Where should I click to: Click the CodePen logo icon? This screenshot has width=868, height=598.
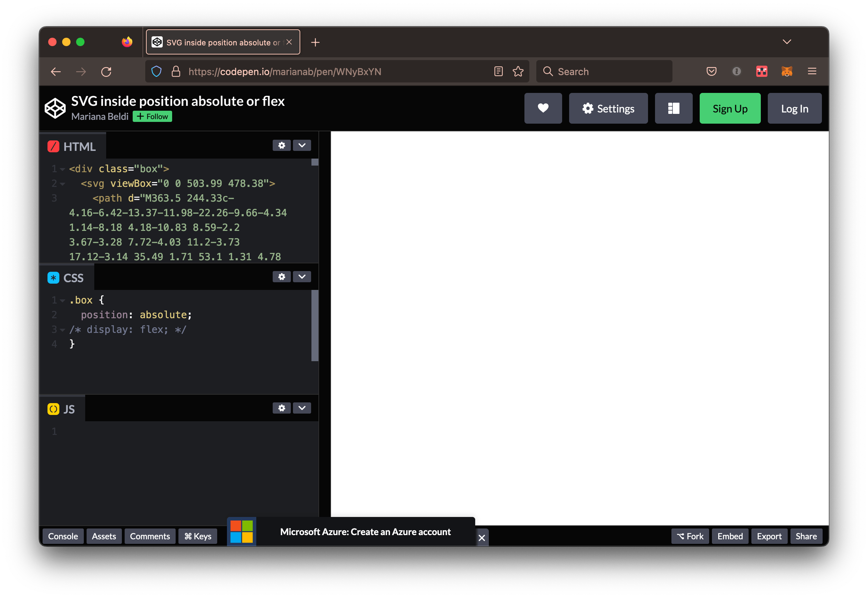coord(55,108)
